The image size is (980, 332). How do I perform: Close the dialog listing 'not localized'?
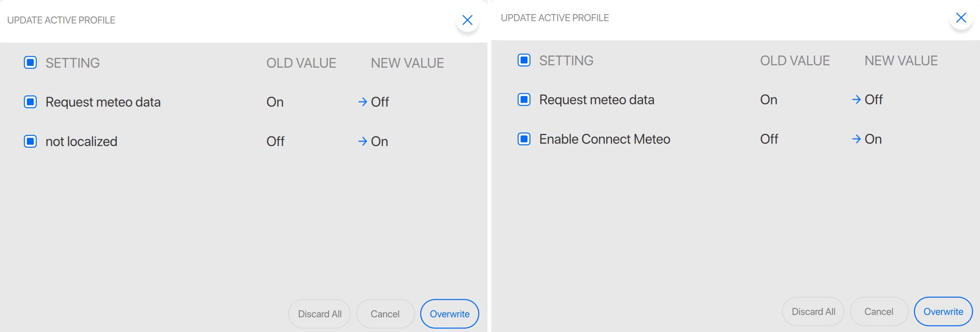[x=467, y=20]
